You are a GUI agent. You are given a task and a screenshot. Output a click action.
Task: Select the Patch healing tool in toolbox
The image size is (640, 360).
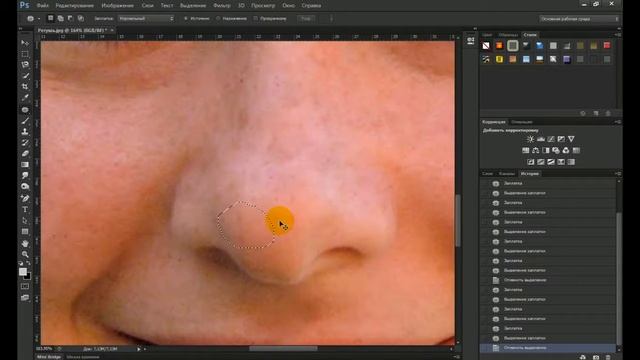[25, 109]
